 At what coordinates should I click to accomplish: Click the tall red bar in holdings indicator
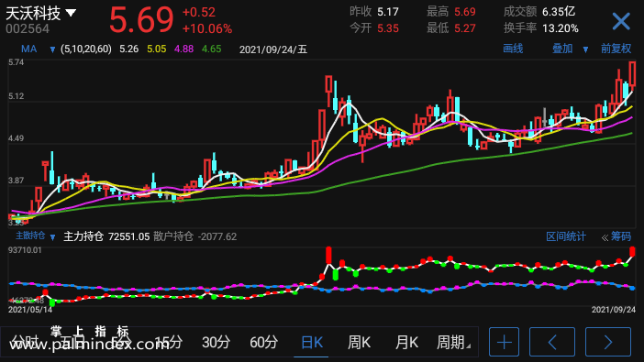pos(328,255)
